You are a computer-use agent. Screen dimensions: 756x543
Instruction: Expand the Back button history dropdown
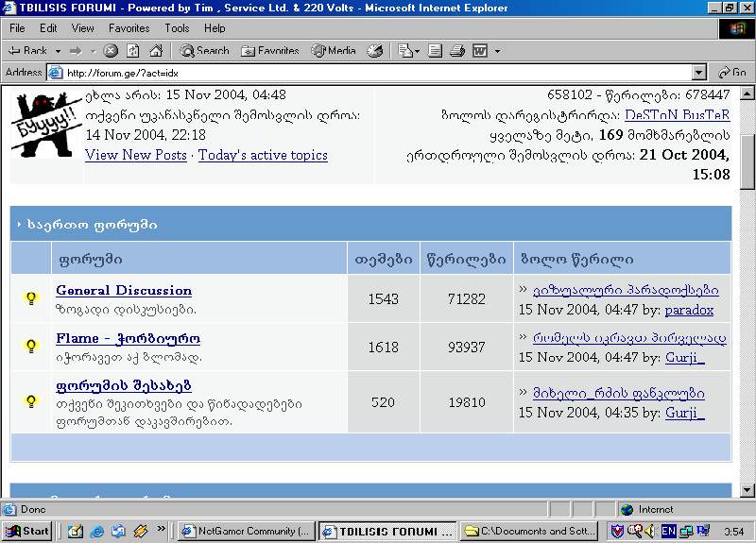58,51
